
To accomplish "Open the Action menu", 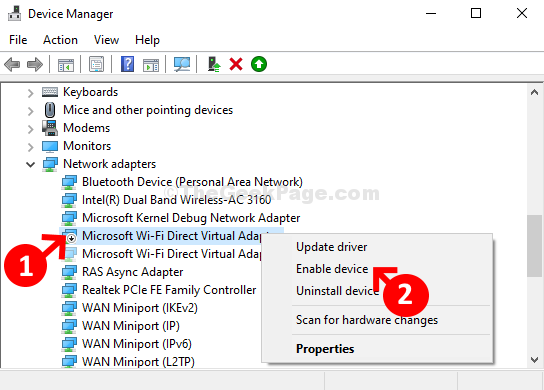I will tap(60, 40).
